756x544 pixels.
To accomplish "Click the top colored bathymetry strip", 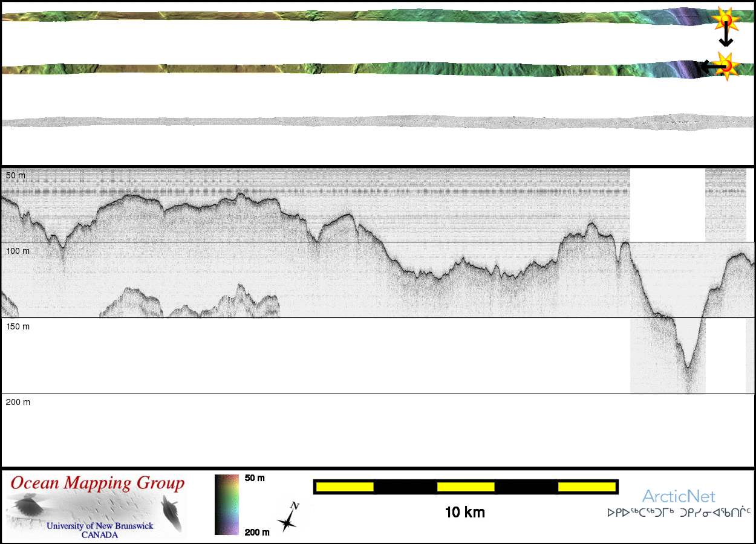I will coord(363,15).
